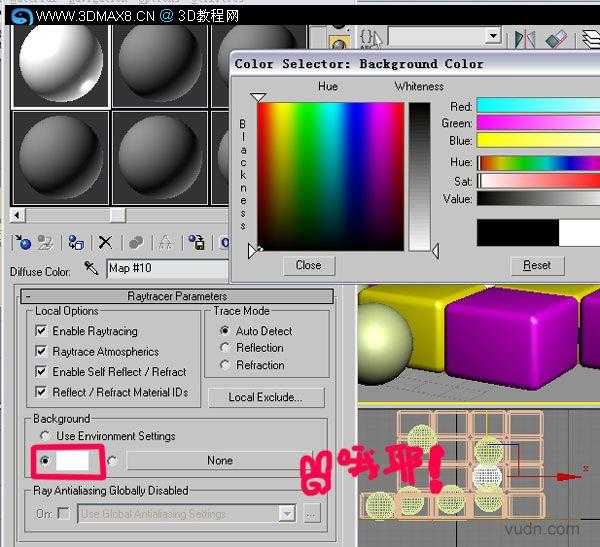The height and width of the screenshot is (547, 600).
Task: Click the Blue channel slider
Action: tap(538, 140)
